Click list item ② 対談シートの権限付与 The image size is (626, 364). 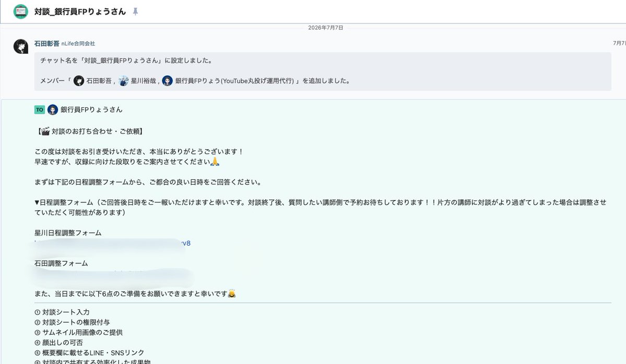click(72, 322)
